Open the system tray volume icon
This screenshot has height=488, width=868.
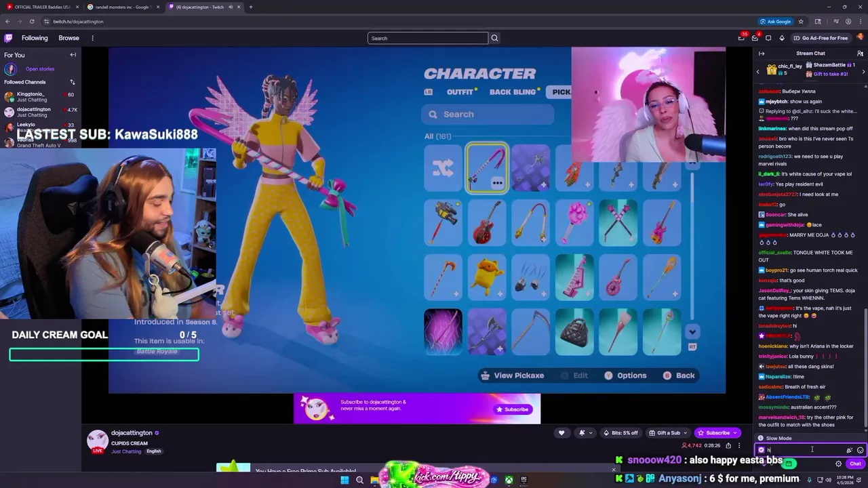(828, 480)
